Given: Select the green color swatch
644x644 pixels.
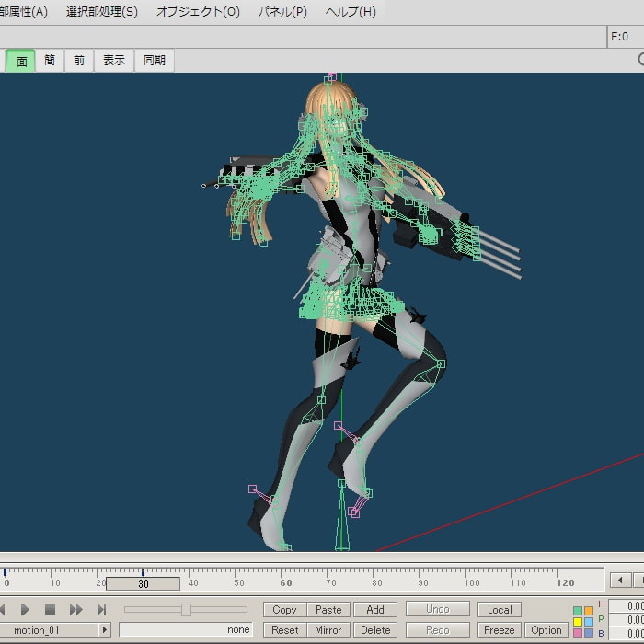Looking at the screenshot, I should pyautogui.click(x=578, y=610).
